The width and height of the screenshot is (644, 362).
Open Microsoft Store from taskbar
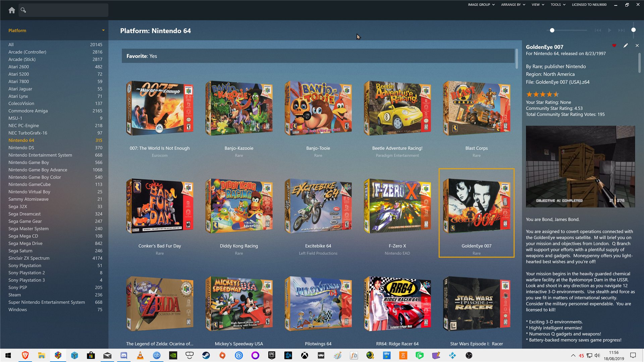pos(91,355)
